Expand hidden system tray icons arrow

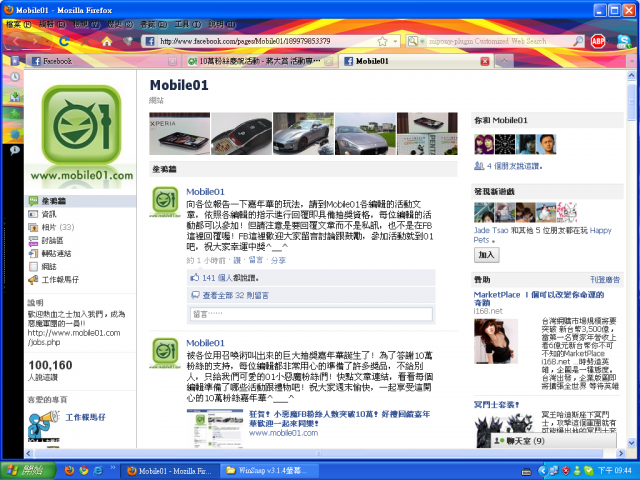point(542,471)
